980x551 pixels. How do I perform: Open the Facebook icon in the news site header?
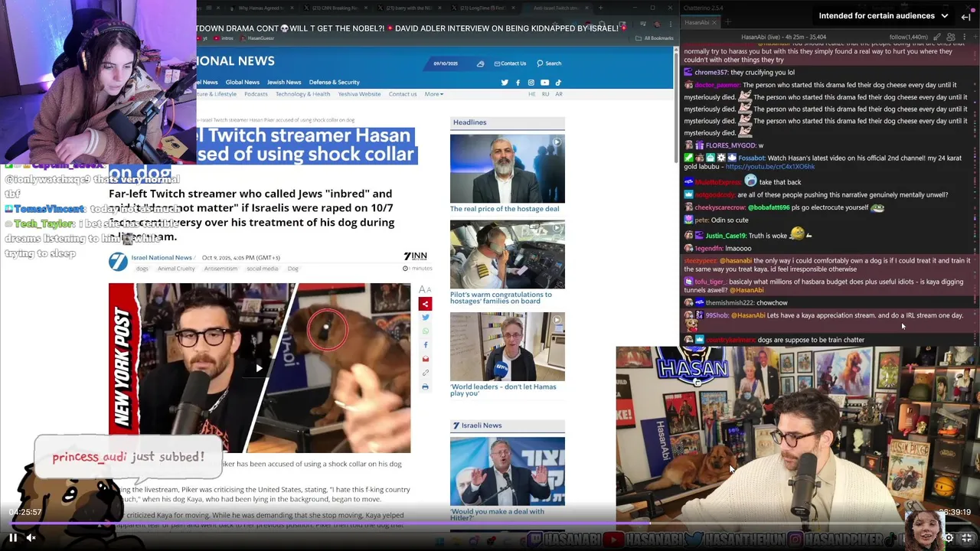pyautogui.click(x=518, y=83)
